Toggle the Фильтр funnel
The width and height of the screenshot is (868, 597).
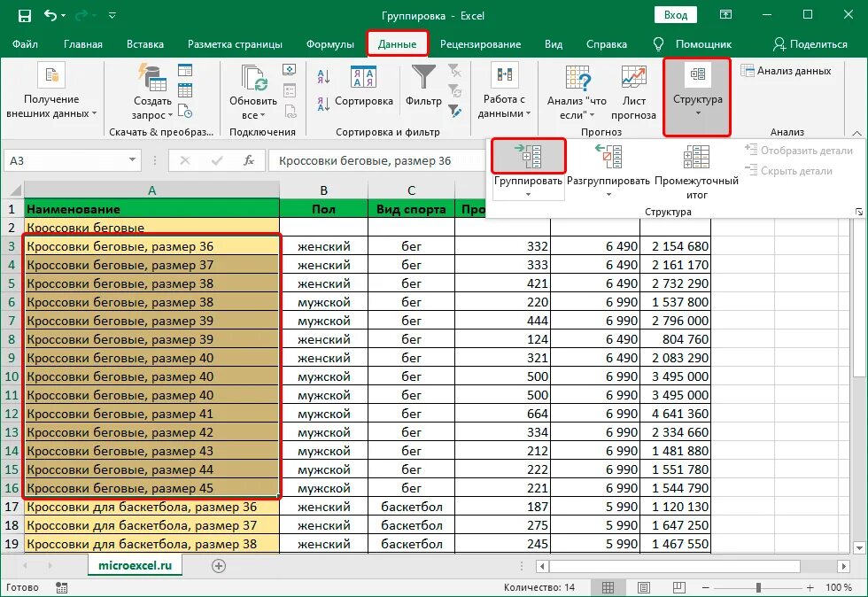coord(423,85)
